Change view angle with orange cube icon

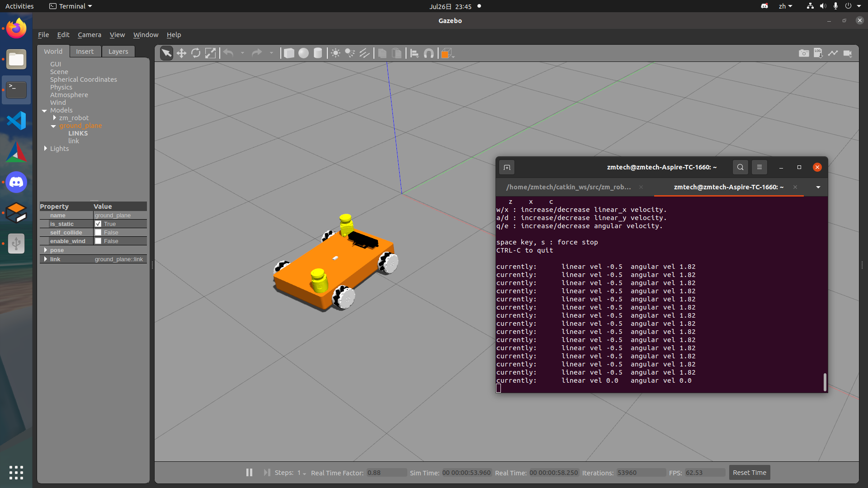point(447,53)
